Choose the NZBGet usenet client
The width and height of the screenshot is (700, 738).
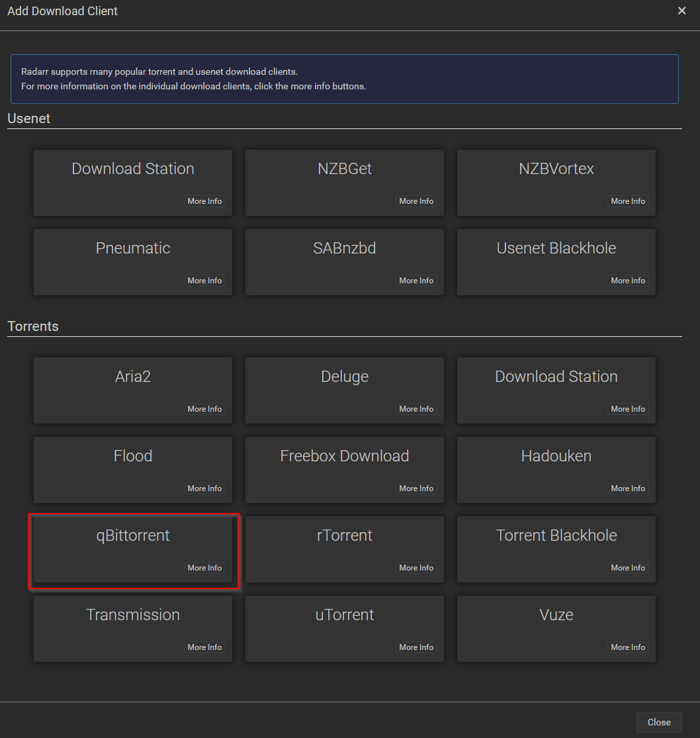(344, 175)
